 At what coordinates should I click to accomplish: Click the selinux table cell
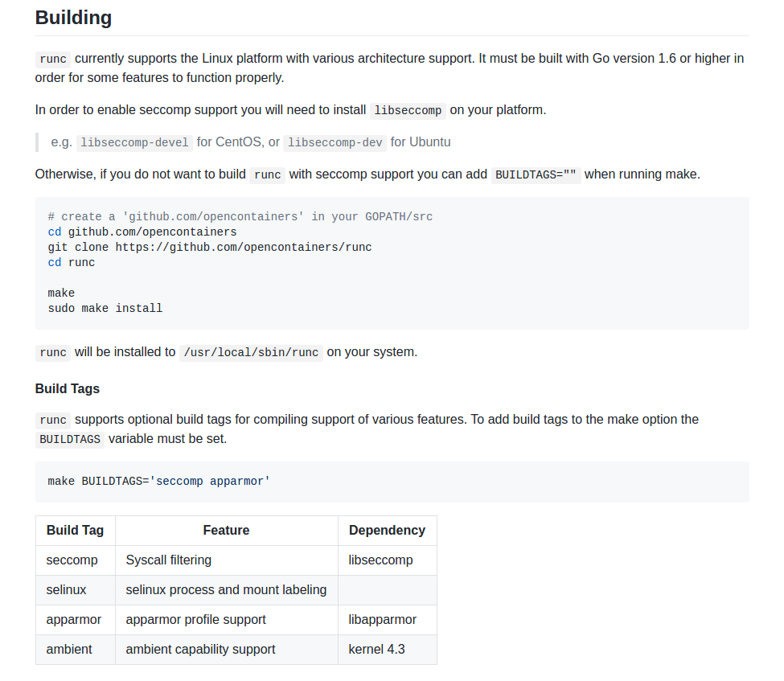76,590
